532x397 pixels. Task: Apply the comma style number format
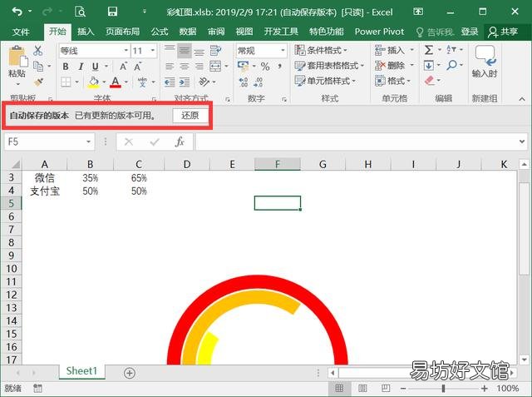(x=280, y=66)
